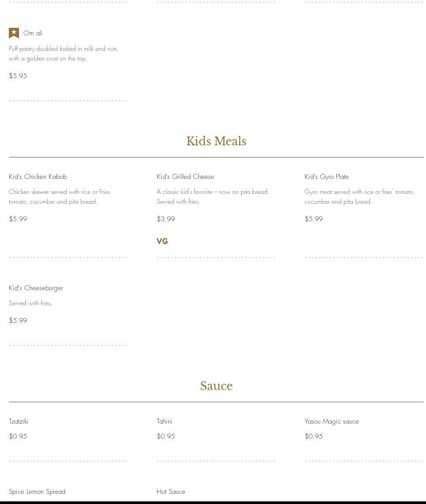Click the Kids Meals section heading

coord(216,141)
